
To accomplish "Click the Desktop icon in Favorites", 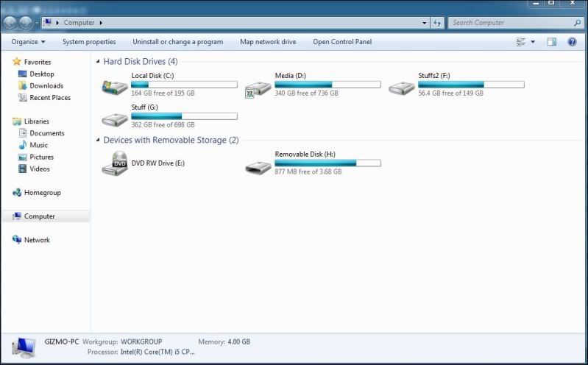I will coord(23,74).
